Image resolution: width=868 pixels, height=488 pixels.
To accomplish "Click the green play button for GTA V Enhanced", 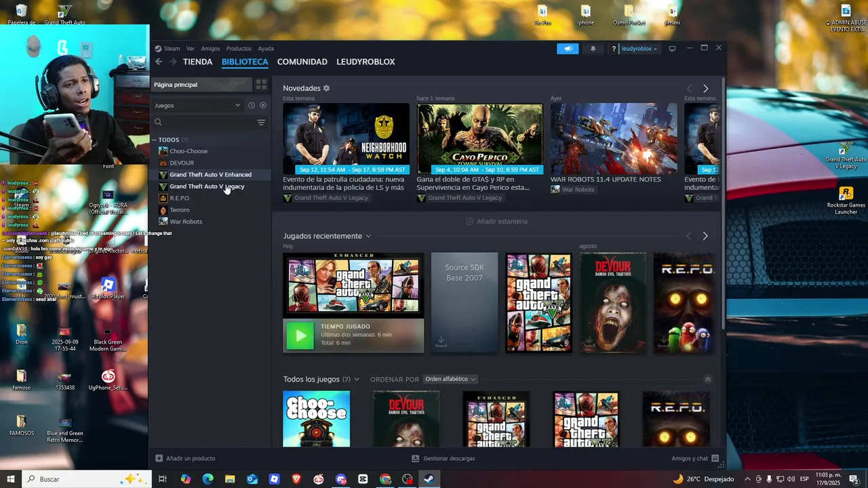I will tap(300, 335).
